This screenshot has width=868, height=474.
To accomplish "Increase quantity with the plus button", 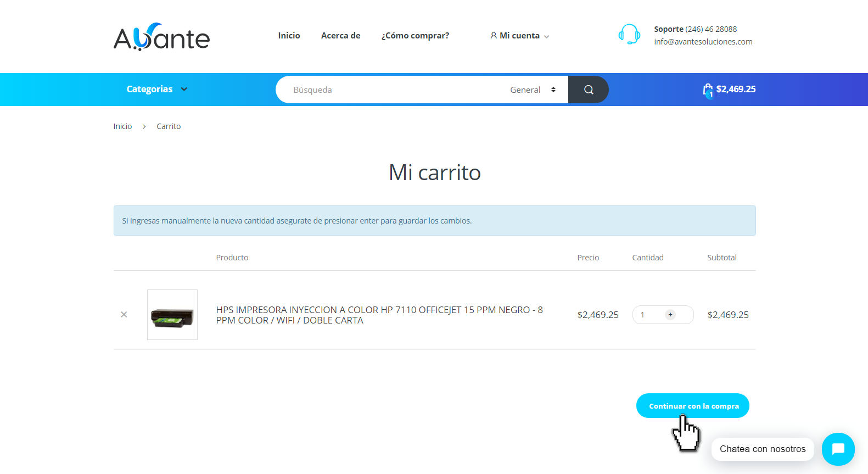I will (x=670, y=315).
